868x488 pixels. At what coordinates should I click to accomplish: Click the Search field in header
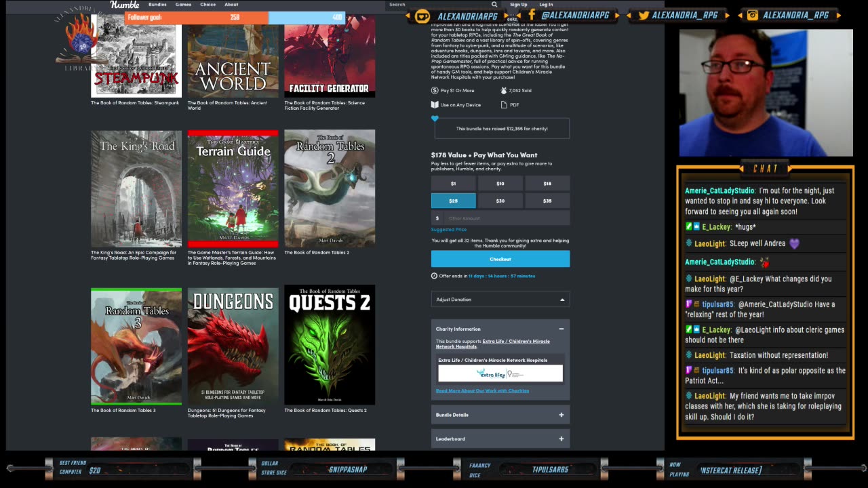pyautogui.click(x=437, y=4)
